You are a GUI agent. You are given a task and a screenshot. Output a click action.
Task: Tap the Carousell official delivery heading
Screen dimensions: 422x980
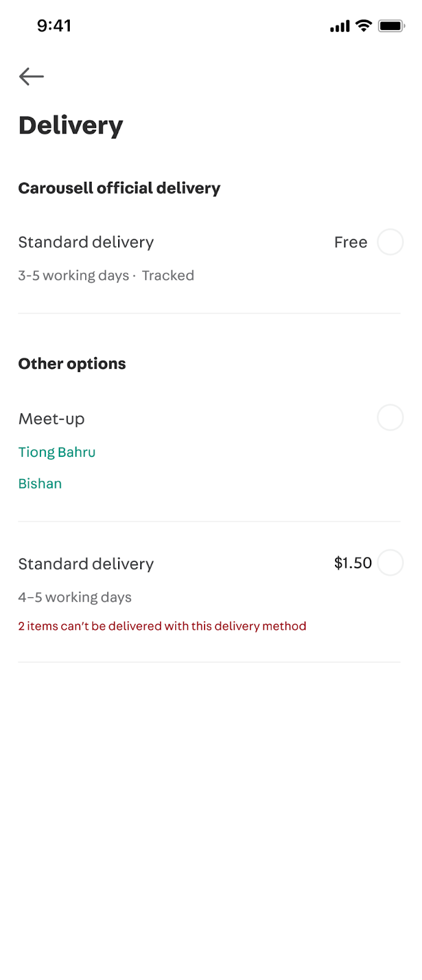tap(119, 188)
